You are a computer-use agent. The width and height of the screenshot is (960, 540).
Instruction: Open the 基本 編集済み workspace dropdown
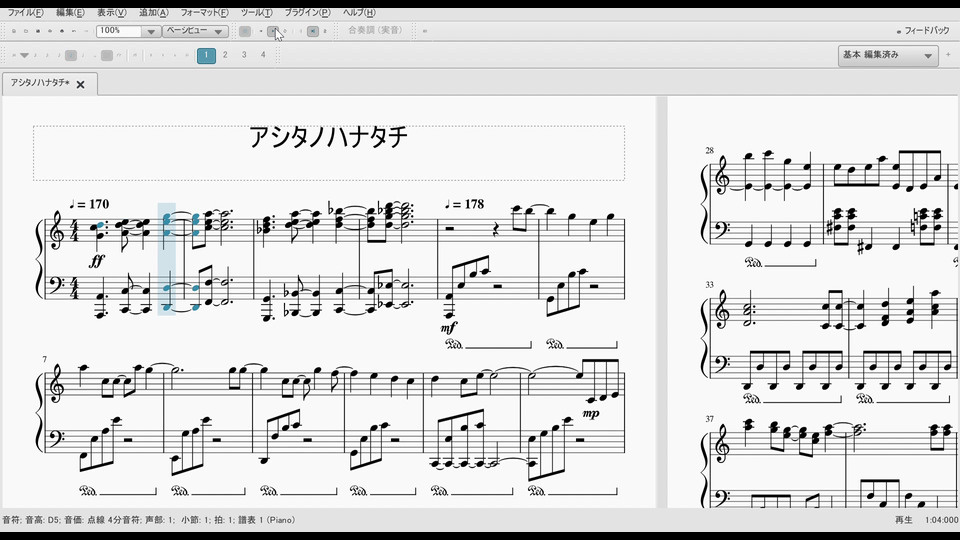[888, 55]
